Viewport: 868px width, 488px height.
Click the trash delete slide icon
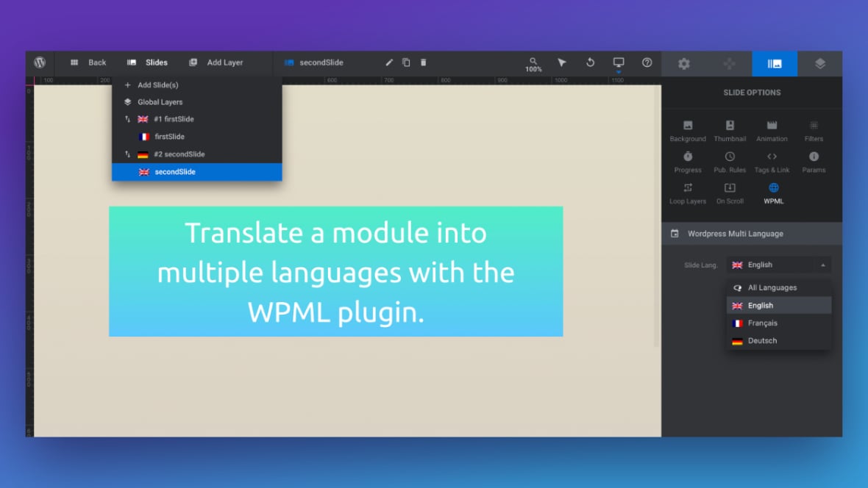coord(424,62)
